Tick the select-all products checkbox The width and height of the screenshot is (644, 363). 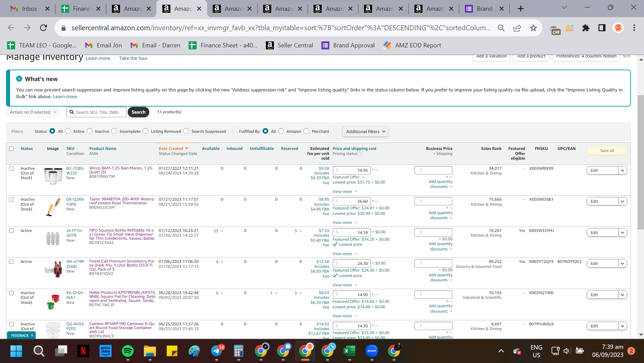click(11, 149)
